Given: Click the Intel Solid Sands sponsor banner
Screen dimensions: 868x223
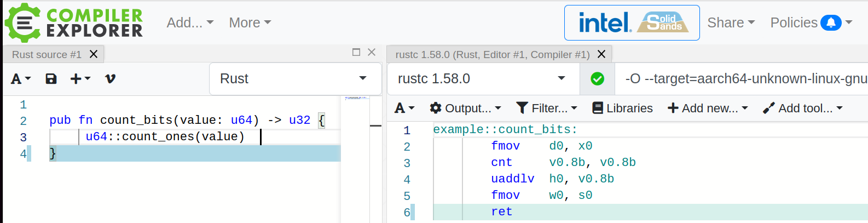Looking at the screenshot, I should (x=632, y=22).
